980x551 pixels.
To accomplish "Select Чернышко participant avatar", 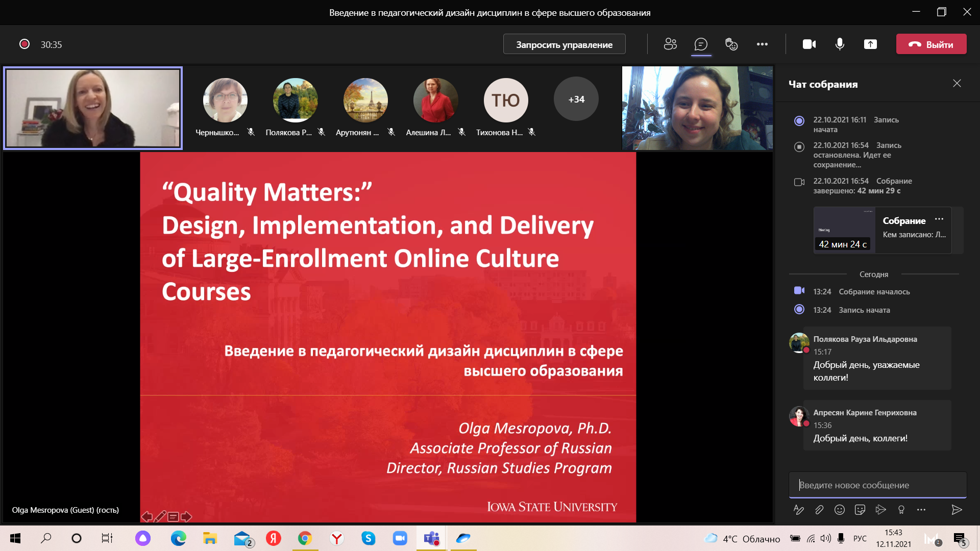I will 225,100.
